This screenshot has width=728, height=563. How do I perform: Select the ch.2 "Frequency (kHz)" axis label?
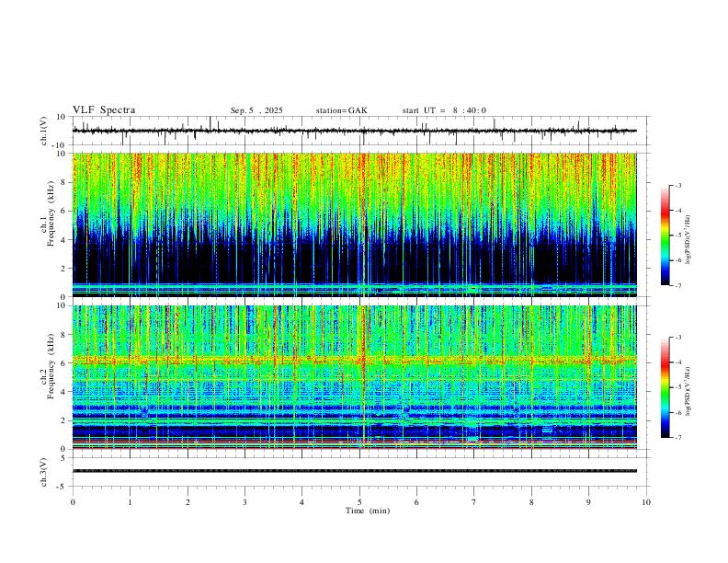pyautogui.click(x=51, y=365)
